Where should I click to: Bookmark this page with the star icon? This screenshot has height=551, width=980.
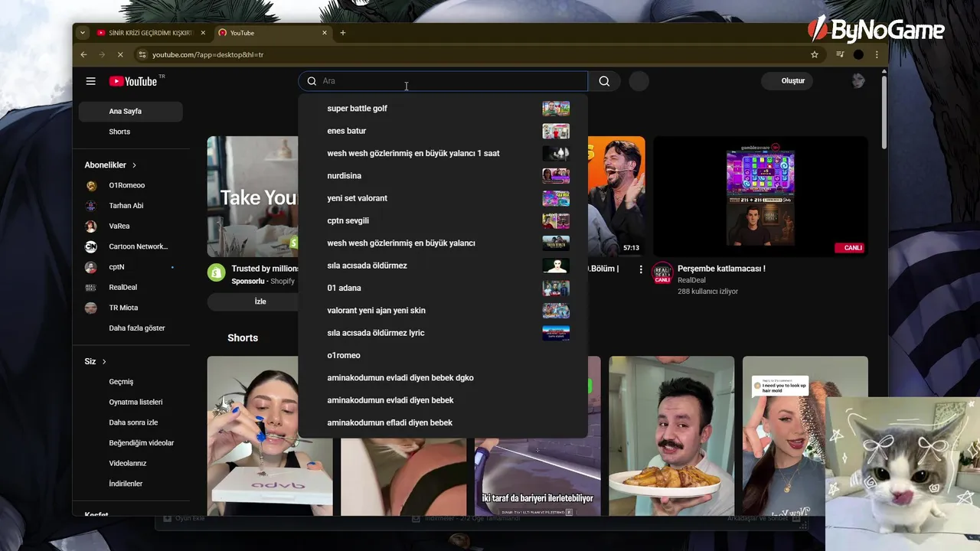[x=815, y=54]
